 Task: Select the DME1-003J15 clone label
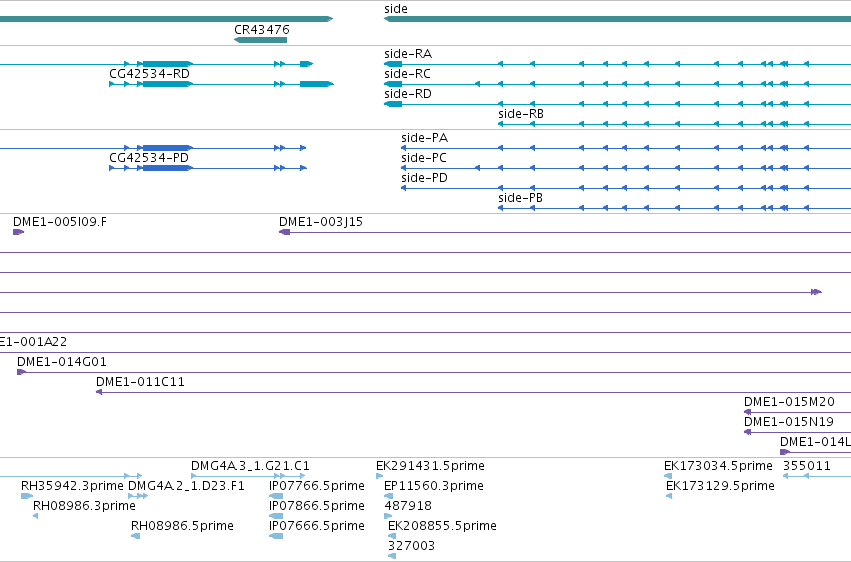(321, 222)
